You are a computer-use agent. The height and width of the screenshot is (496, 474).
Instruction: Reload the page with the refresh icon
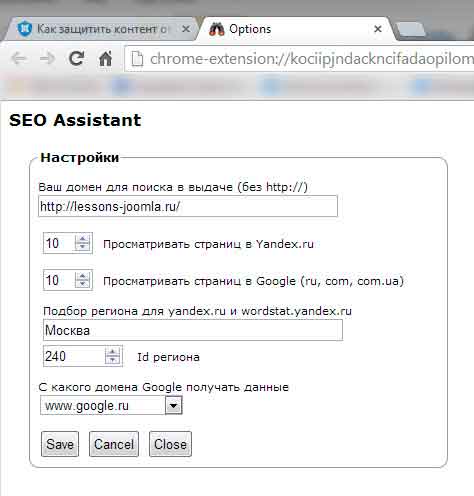(x=76, y=59)
